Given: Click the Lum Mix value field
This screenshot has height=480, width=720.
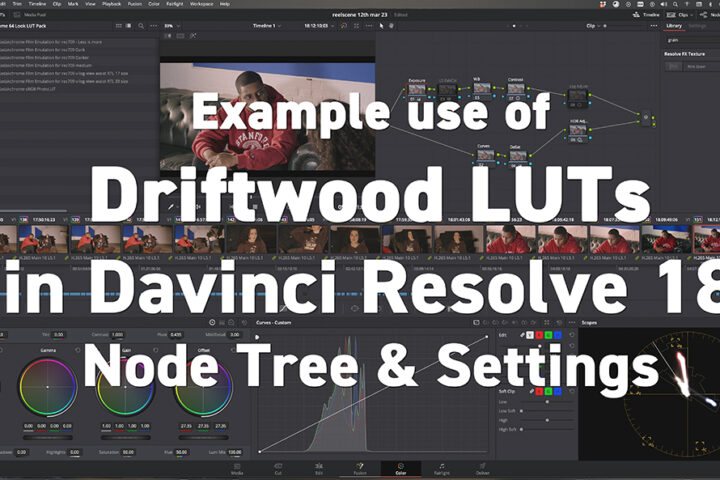Looking at the screenshot, I should (x=235, y=452).
